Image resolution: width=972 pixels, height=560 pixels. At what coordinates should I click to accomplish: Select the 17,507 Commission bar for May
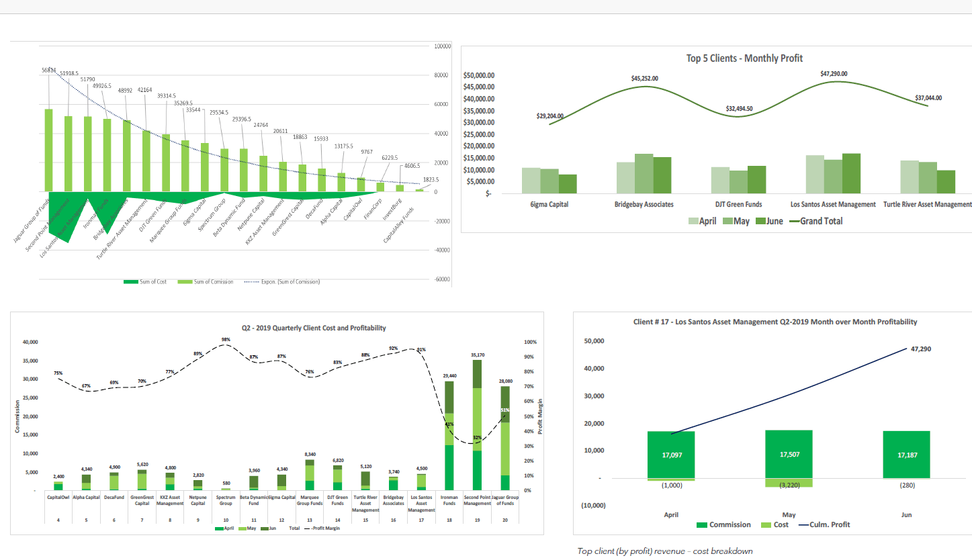[x=788, y=455]
